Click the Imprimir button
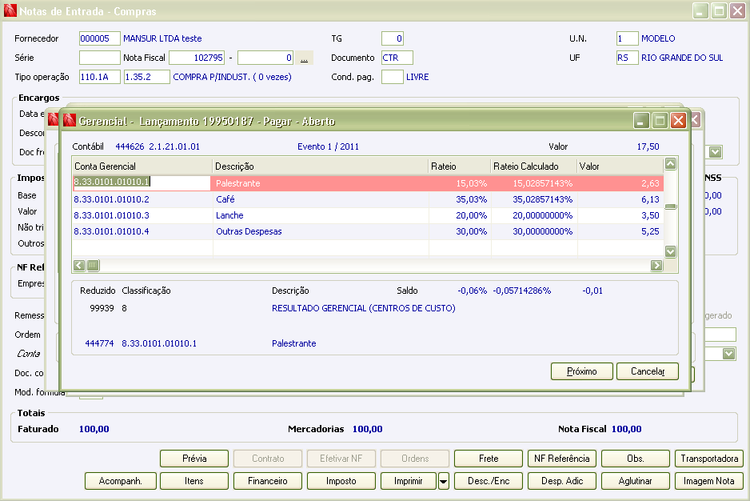Screen dimensions: 750x501 (408, 481)
